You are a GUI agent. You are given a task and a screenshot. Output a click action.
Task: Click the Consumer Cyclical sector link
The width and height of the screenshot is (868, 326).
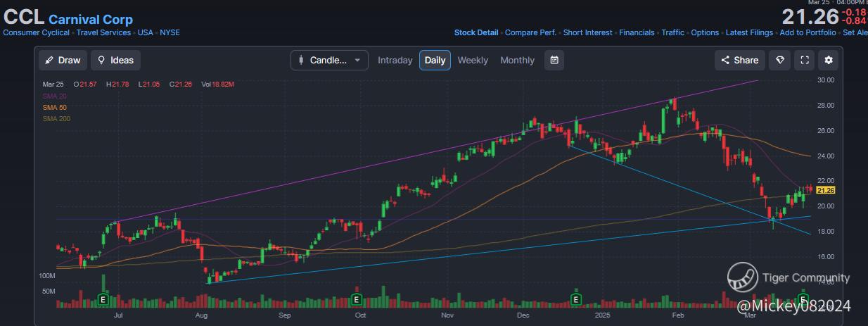tap(37, 32)
